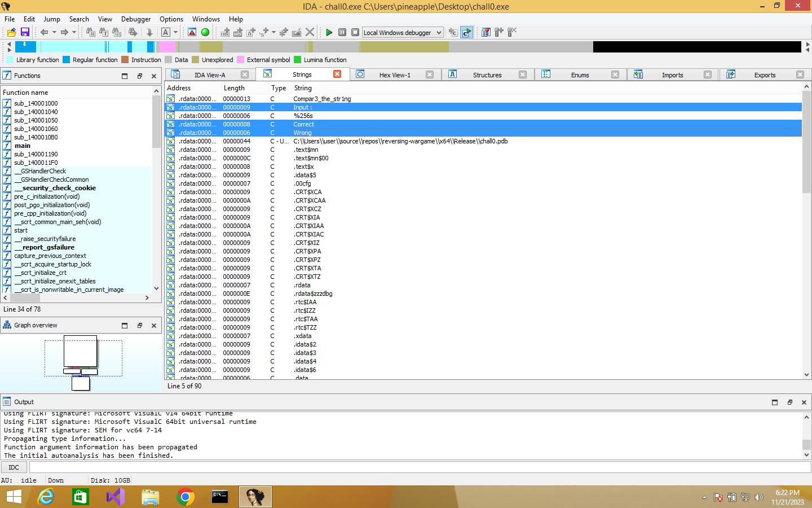Jump forward with the right arrow icon

(64, 32)
